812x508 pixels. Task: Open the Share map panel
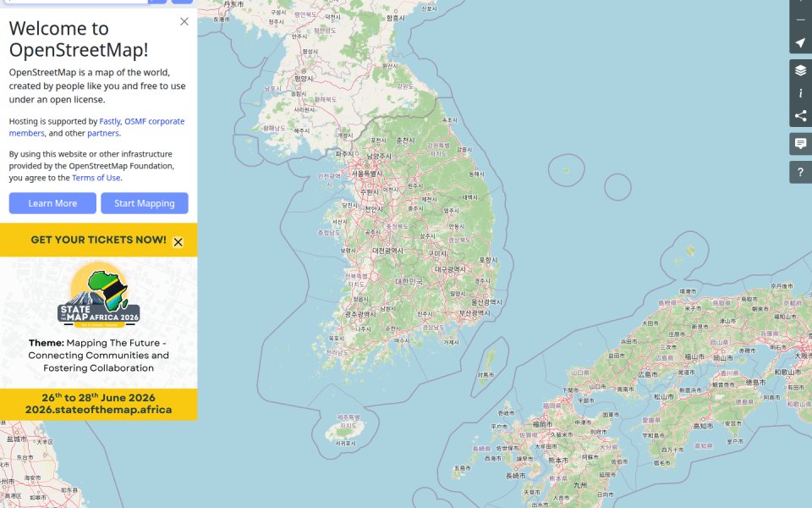tap(801, 116)
